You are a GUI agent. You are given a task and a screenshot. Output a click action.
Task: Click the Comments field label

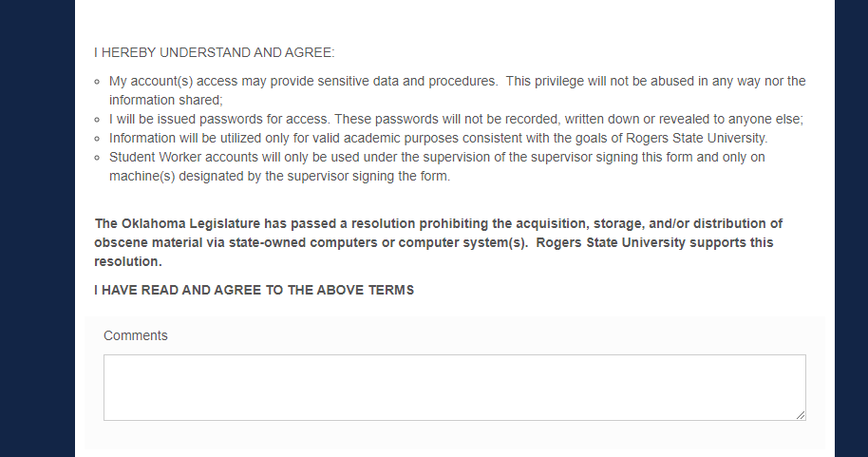pos(136,335)
